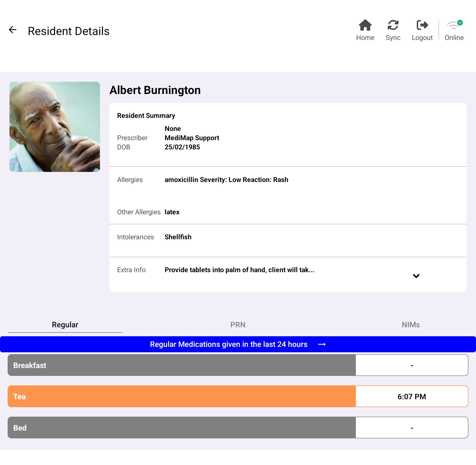Screen dimensions: 476x465
Task: Go to Home via house icon
Action: point(365,26)
